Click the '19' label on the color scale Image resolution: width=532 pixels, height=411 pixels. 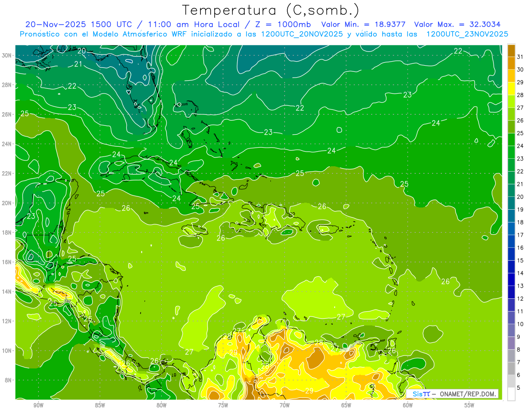[521, 209]
